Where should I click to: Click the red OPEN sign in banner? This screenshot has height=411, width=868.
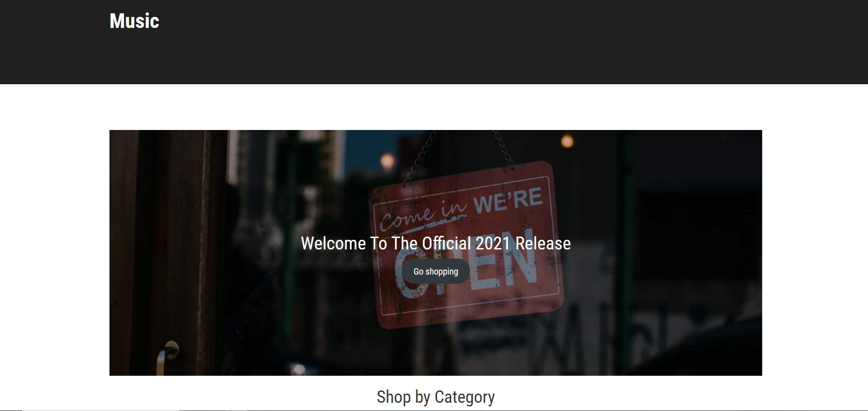click(466, 245)
